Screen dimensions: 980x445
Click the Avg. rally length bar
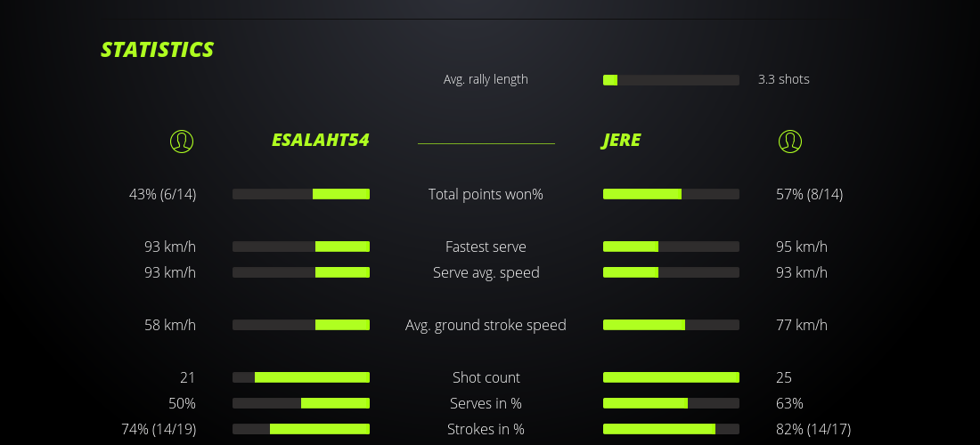click(671, 80)
